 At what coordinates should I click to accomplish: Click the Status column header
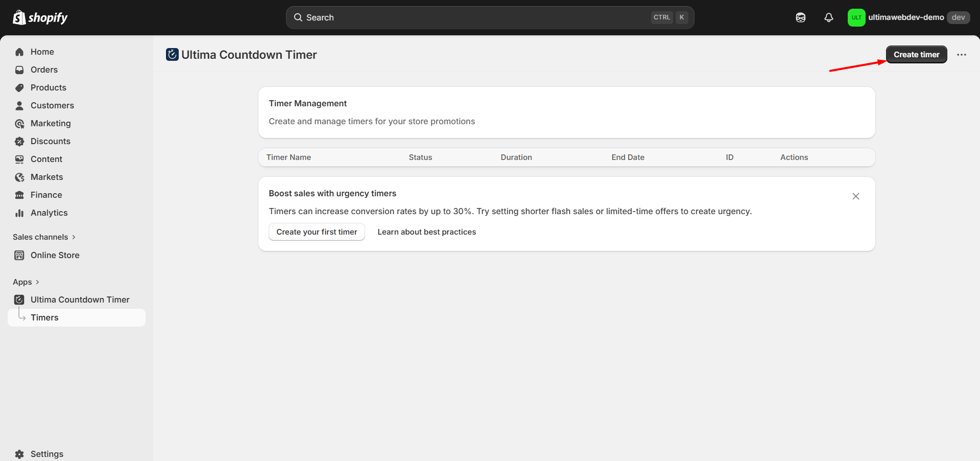click(420, 157)
